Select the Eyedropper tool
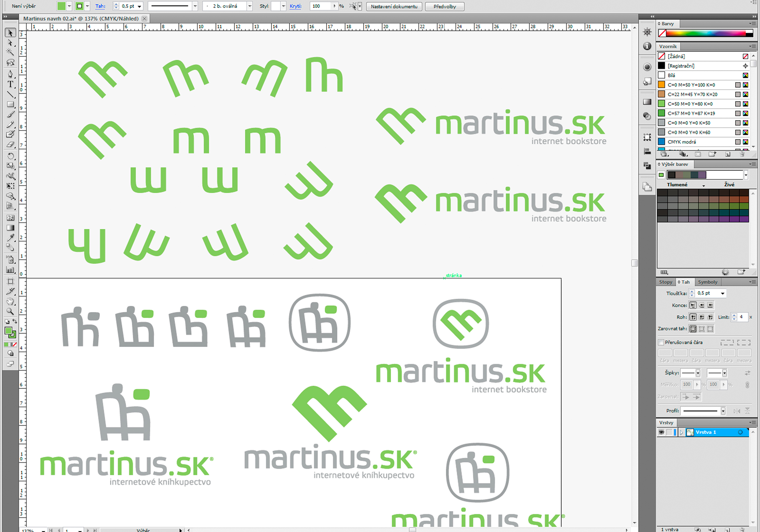This screenshot has height=532, width=760. click(10, 237)
